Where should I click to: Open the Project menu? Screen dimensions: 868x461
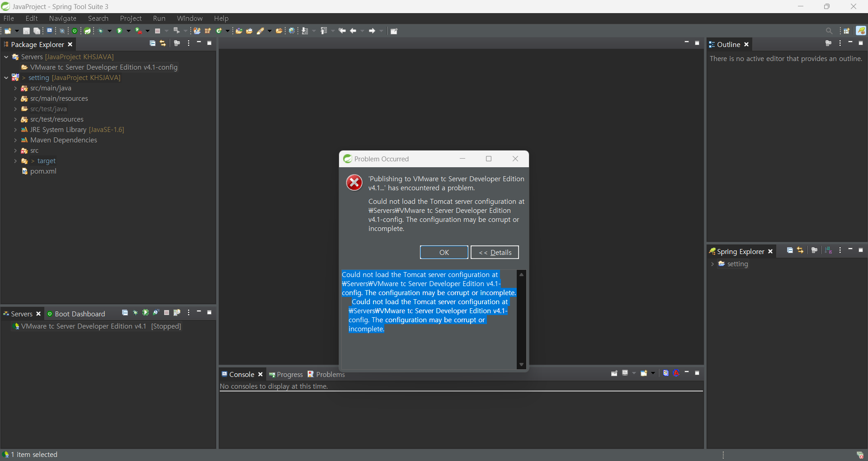tap(131, 19)
